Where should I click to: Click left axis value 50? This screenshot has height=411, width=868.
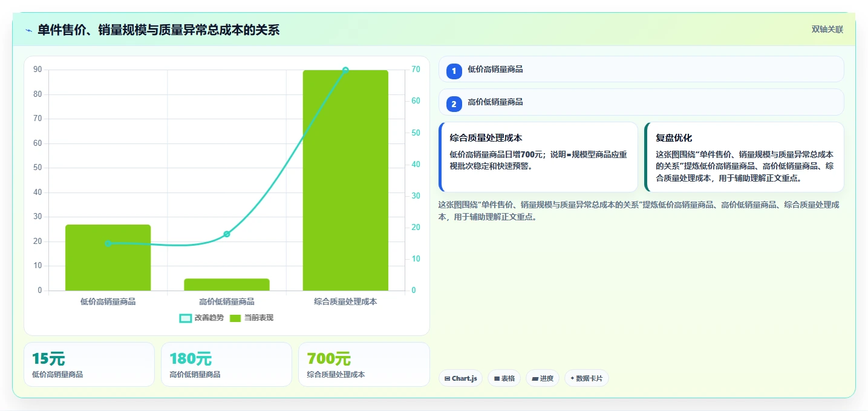(x=38, y=168)
